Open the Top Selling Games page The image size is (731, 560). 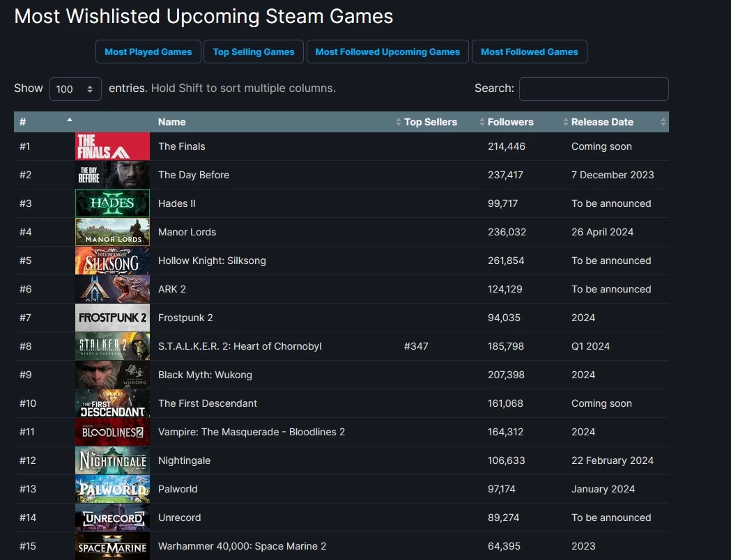pyautogui.click(x=254, y=52)
